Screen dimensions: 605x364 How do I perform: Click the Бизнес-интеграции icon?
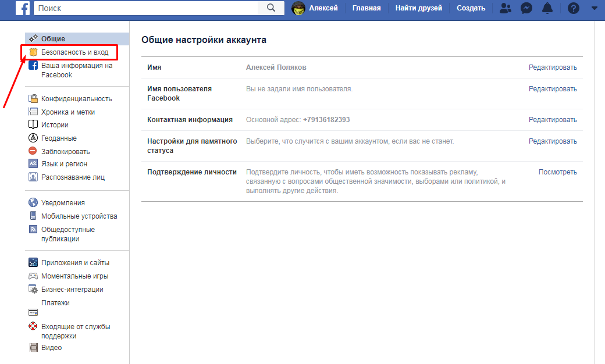pos(33,289)
